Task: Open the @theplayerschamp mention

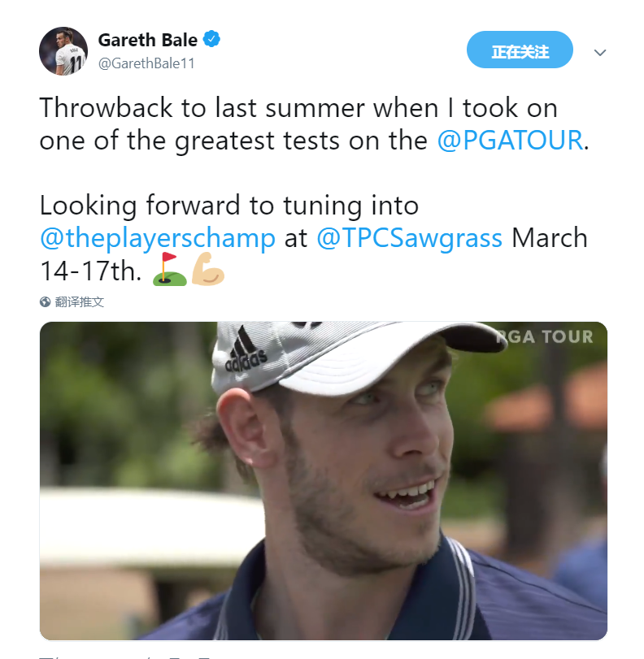Action: click(158, 238)
